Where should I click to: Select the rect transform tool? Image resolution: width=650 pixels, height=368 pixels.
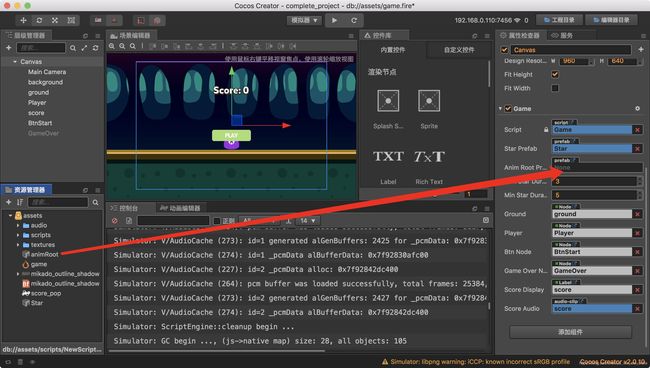tap(71, 20)
